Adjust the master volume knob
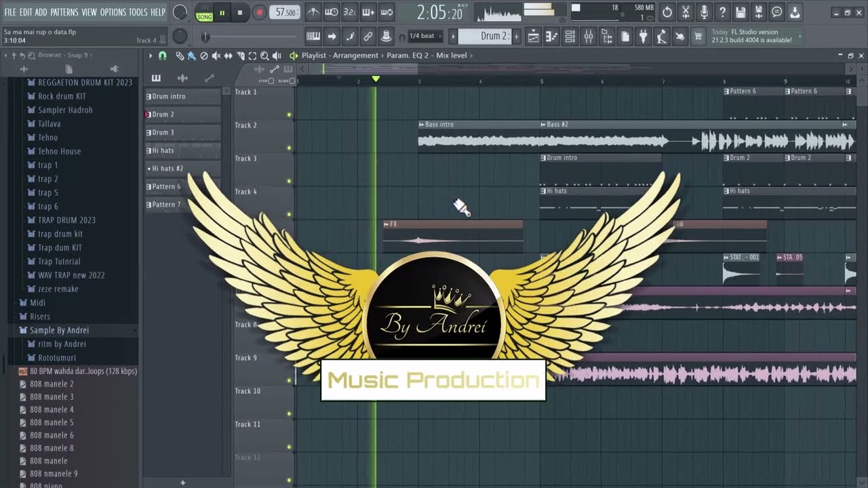This screenshot has width=868, height=488. (180, 12)
